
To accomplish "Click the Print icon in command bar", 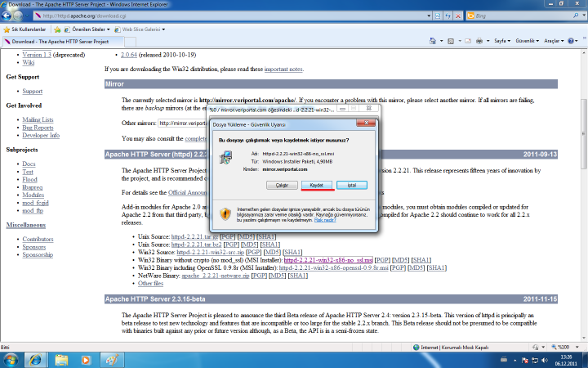I will pyautogui.click(x=479, y=41).
